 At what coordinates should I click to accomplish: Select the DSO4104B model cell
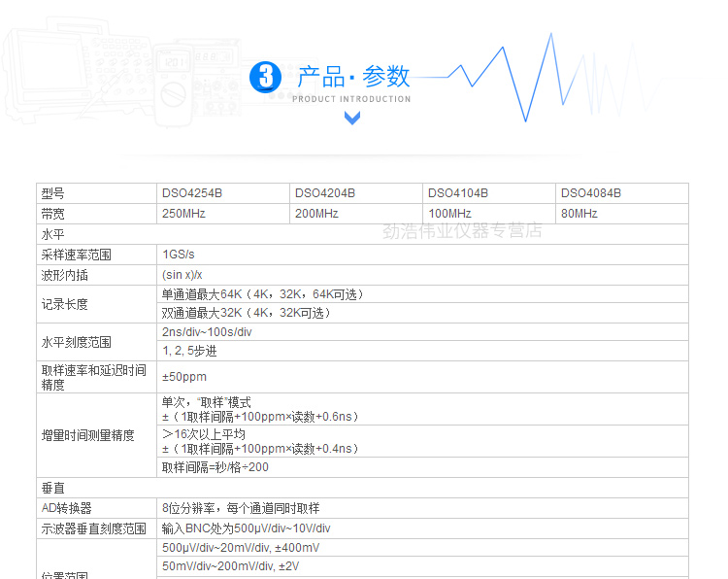tap(458, 193)
